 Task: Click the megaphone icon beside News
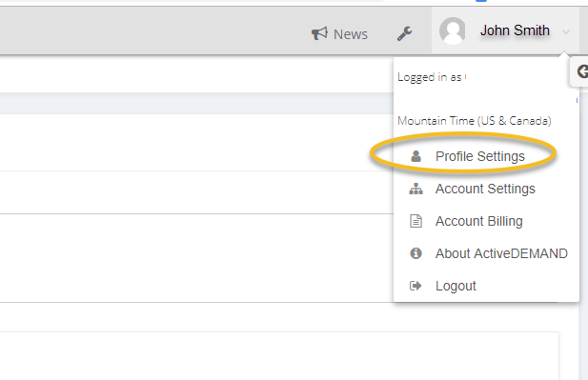point(319,33)
